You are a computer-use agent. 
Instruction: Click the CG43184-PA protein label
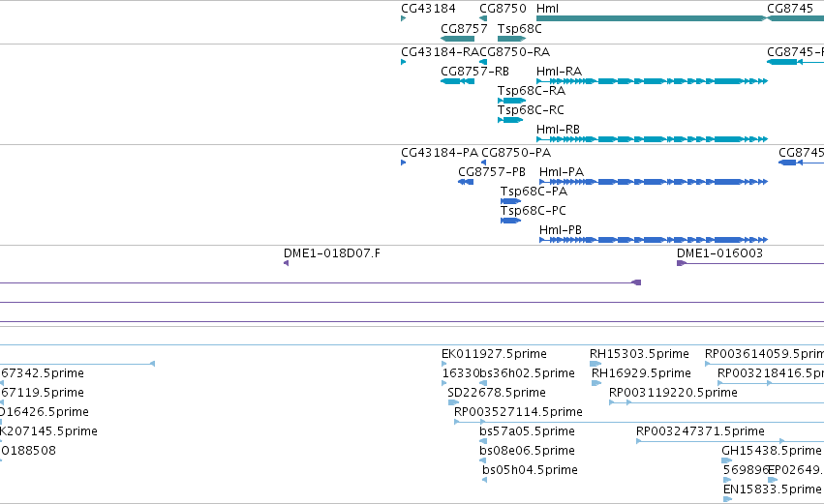pyautogui.click(x=440, y=153)
